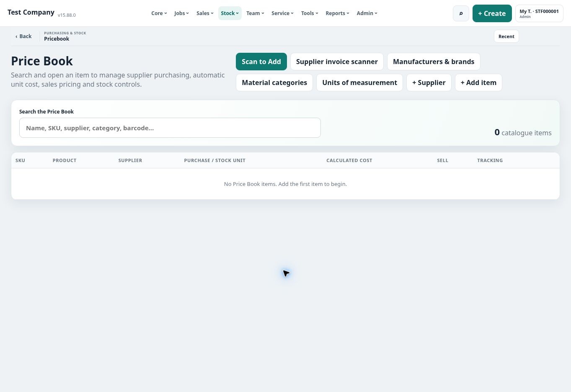The height and width of the screenshot is (392, 571).
Task: Click the SELL column header
Action: [x=442, y=160]
